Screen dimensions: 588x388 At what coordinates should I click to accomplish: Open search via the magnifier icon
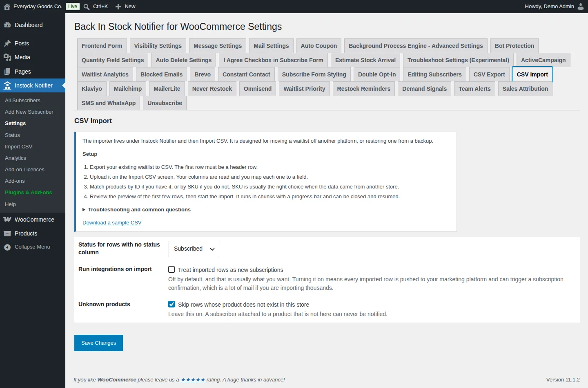(87, 7)
